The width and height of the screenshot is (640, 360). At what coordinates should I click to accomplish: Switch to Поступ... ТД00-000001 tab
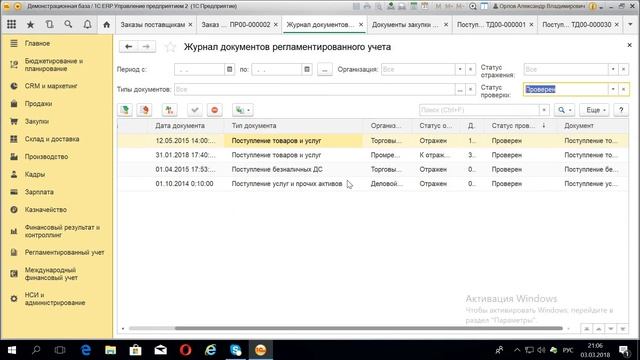491,24
